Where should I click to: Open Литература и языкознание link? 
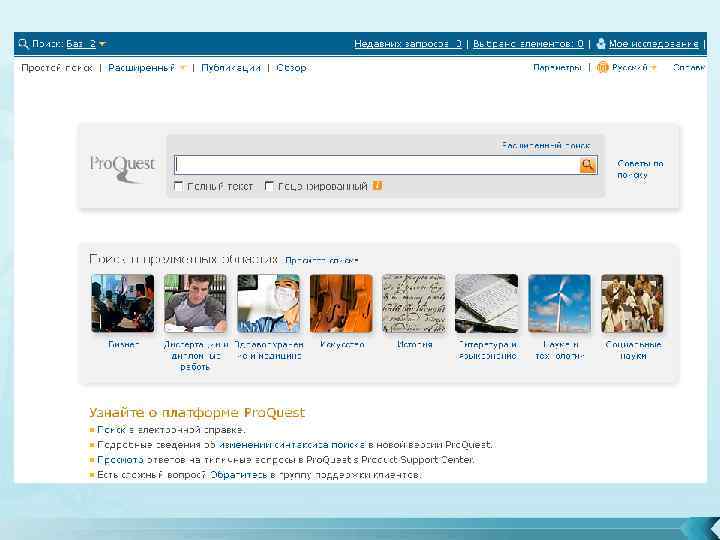click(x=488, y=350)
